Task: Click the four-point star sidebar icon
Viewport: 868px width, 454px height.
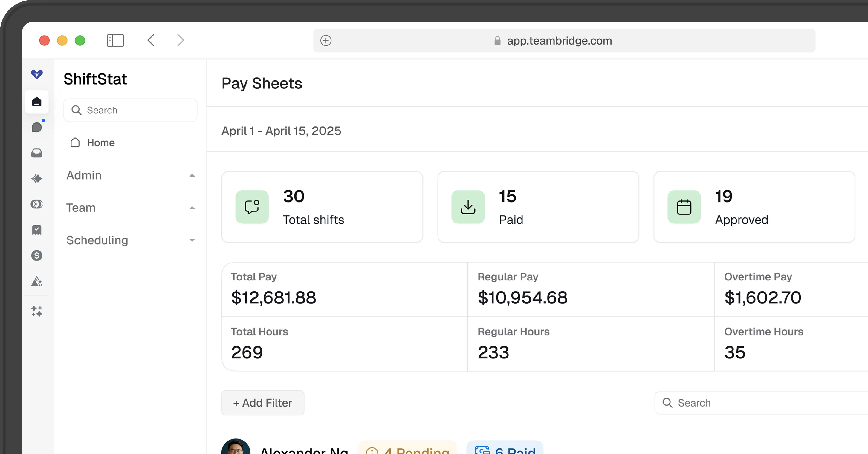Action: pos(37,179)
